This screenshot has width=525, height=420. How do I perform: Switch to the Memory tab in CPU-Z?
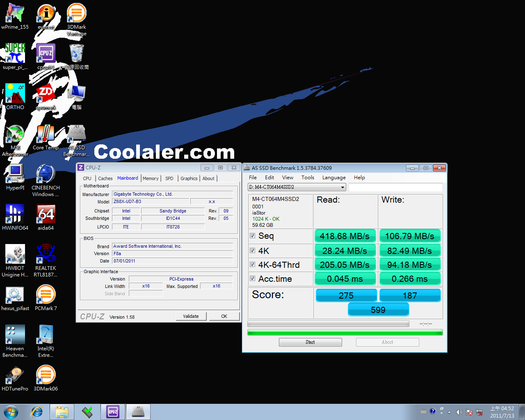pos(151,178)
